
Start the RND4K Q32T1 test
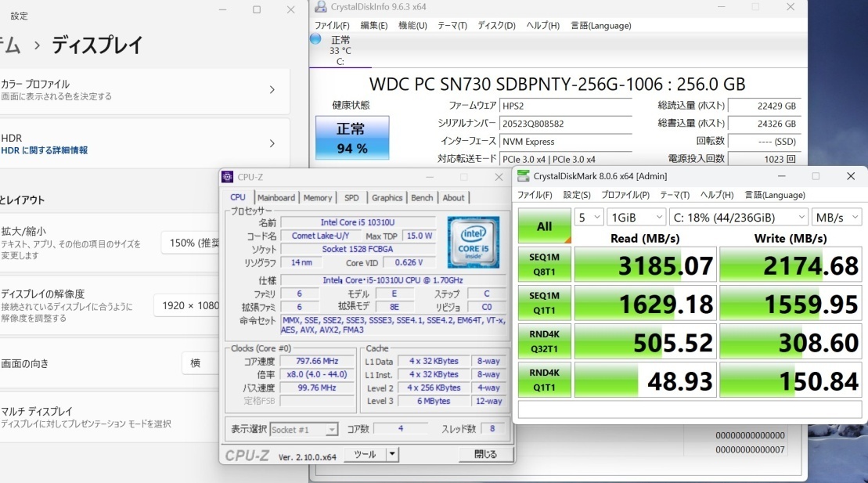(x=544, y=341)
